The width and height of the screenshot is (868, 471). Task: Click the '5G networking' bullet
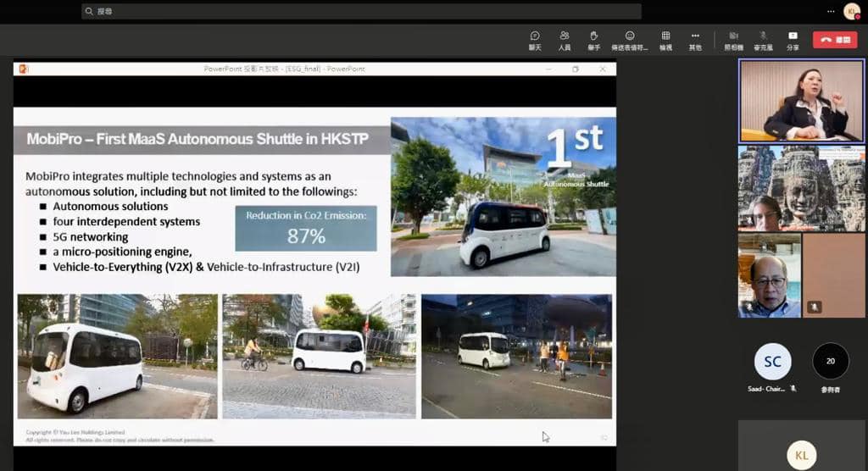90,237
